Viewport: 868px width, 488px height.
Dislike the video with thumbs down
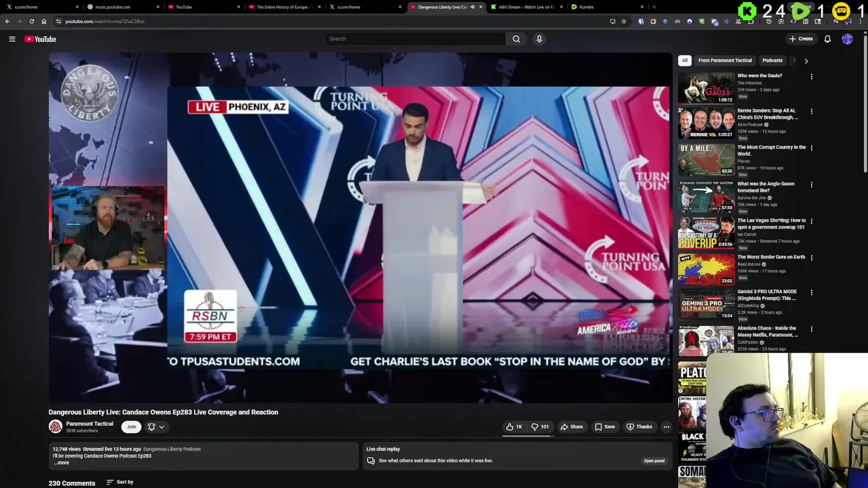coord(540,427)
